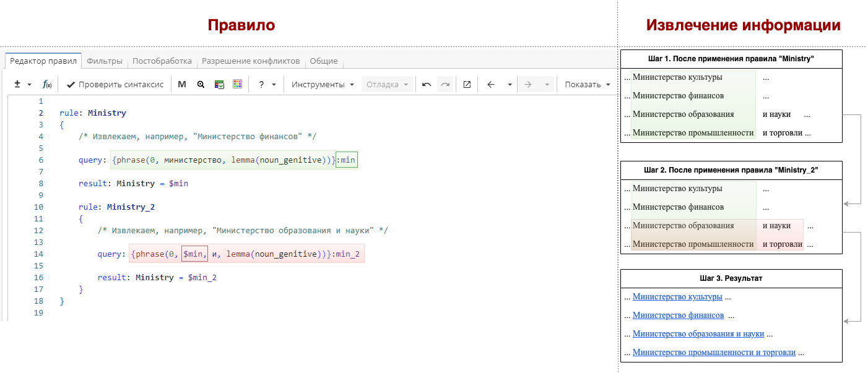Screen dimensions: 868x373
Task: Open the Показать dropdown menu
Action: [x=588, y=84]
